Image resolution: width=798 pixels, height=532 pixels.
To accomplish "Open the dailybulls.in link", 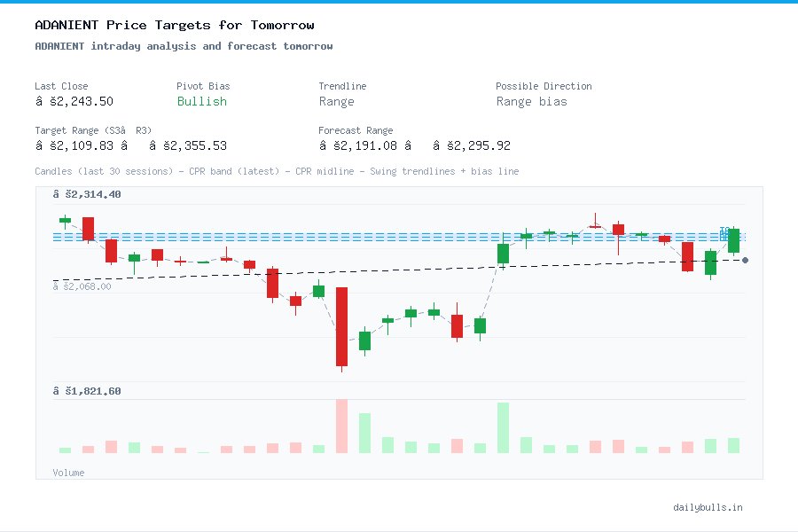I will click(708, 507).
